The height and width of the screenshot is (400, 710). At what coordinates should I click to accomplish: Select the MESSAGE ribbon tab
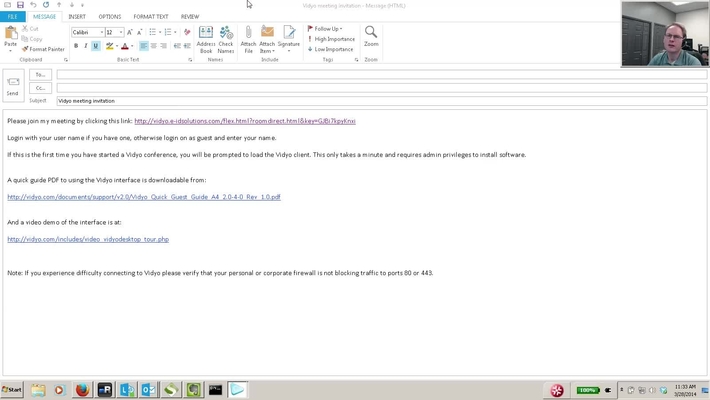[x=44, y=17]
